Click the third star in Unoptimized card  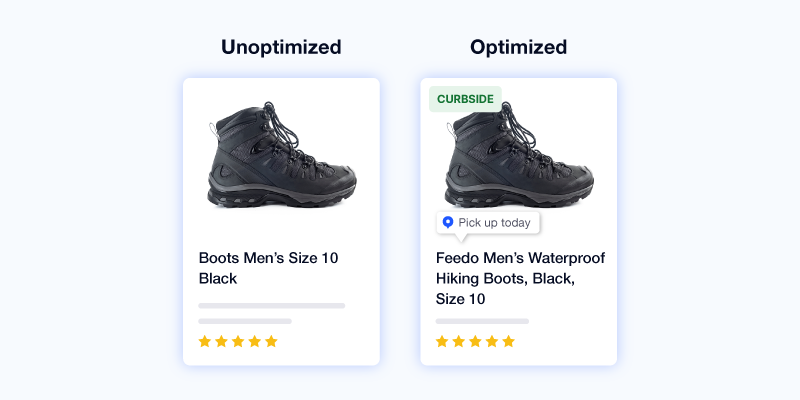point(238,341)
